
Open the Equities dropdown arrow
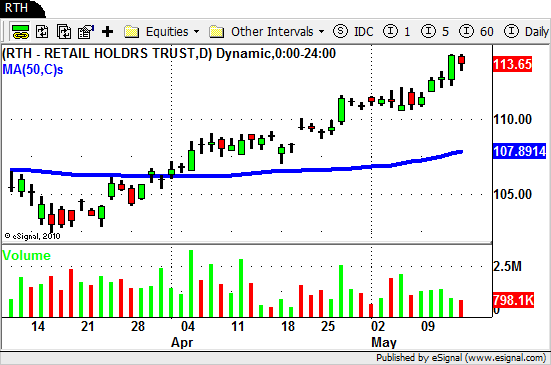pos(196,32)
